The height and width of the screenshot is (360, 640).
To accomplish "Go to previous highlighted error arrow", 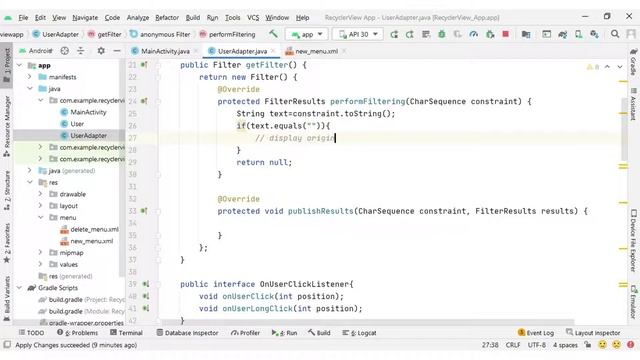I will (x=607, y=67).
